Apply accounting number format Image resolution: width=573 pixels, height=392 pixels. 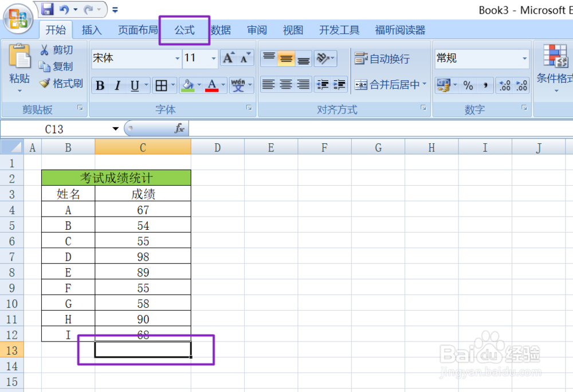444,85
